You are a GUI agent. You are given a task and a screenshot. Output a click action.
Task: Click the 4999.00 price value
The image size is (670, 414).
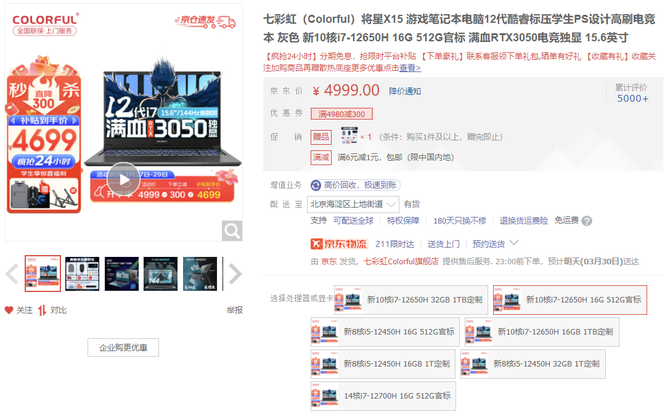pos(351,90)
